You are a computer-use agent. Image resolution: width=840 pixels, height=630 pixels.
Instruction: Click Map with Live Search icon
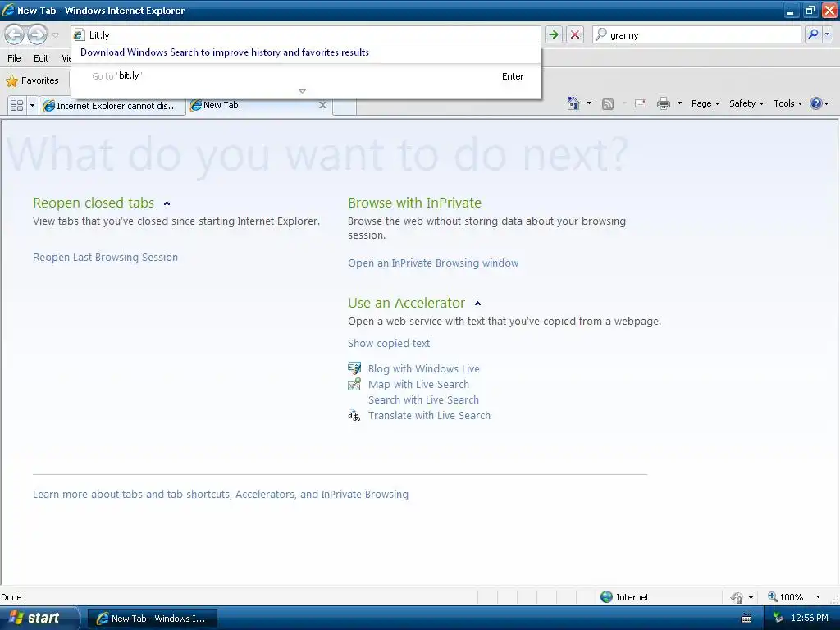[354, 384]
